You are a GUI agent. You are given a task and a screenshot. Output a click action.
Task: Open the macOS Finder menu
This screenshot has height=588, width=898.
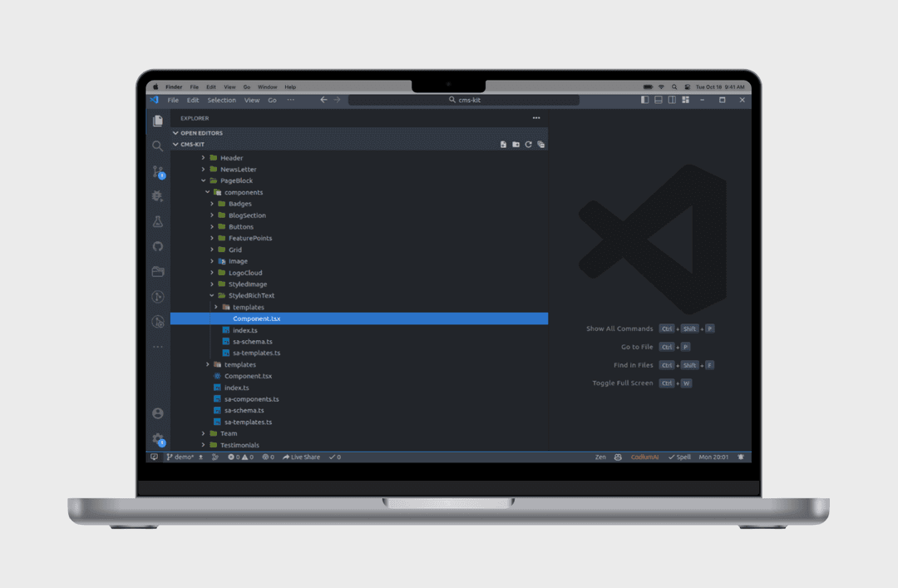coord(174,87)
